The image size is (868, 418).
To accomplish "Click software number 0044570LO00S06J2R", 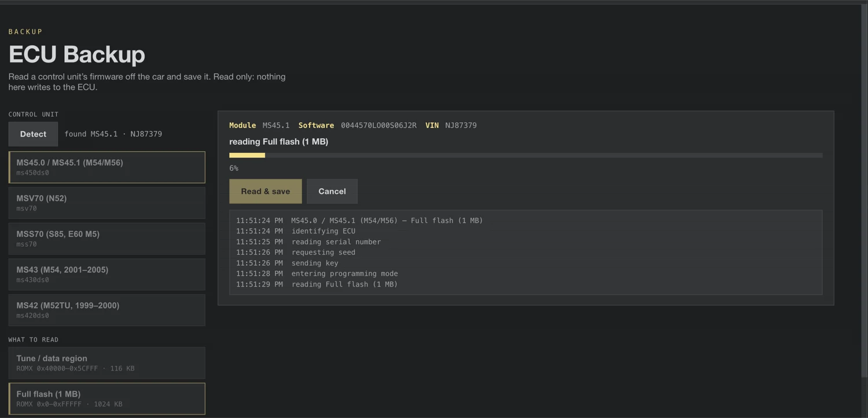I will (x=378, y=125).
